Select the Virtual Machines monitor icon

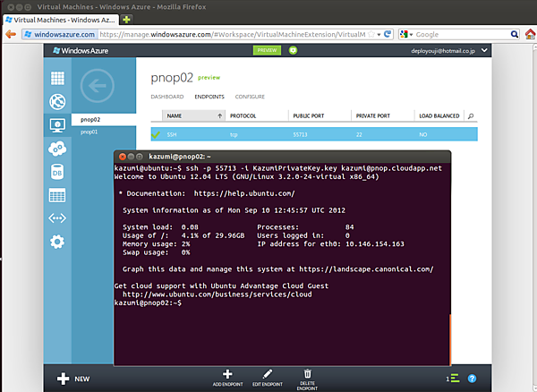pos(57,125)
